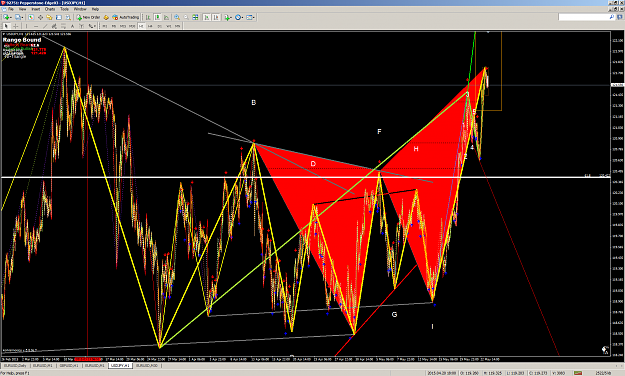The image size is (625, 376).
Task: Launch the Strategy Tester icon
Action: pos(68,17)
